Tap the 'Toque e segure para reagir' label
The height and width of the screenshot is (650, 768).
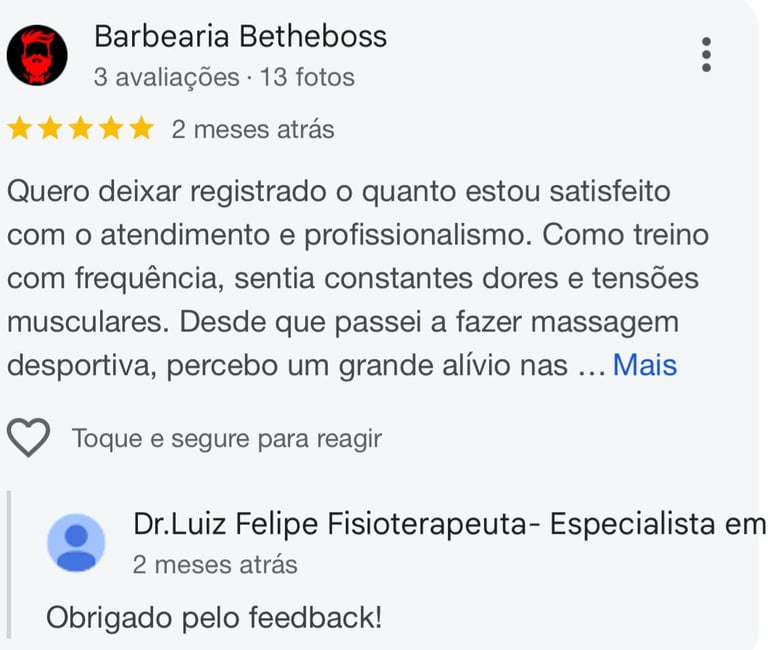tap(227, 438)
